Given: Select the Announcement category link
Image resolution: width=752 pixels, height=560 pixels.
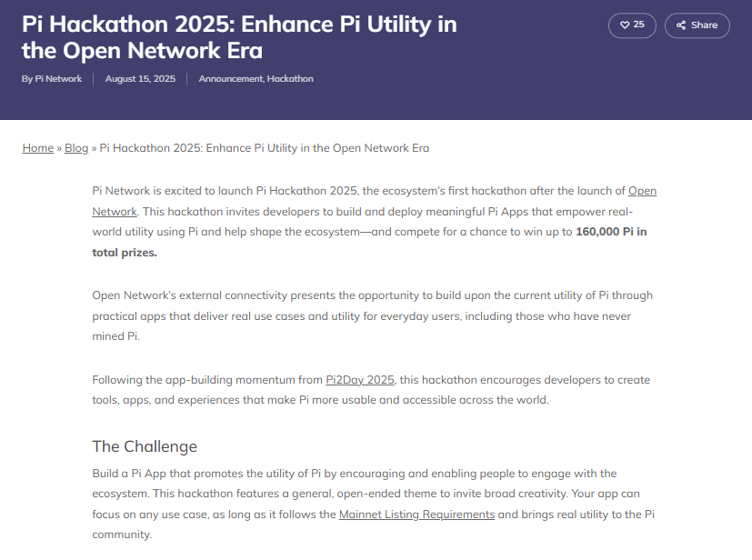Looking at the screenshot, I should point(230,79).
